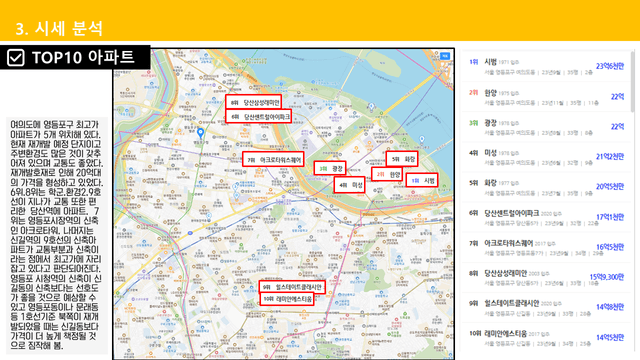Click the checkmark icon beside TOP10 아파트
This screenshot has width=640, height=360.
[x=16, y=58]
